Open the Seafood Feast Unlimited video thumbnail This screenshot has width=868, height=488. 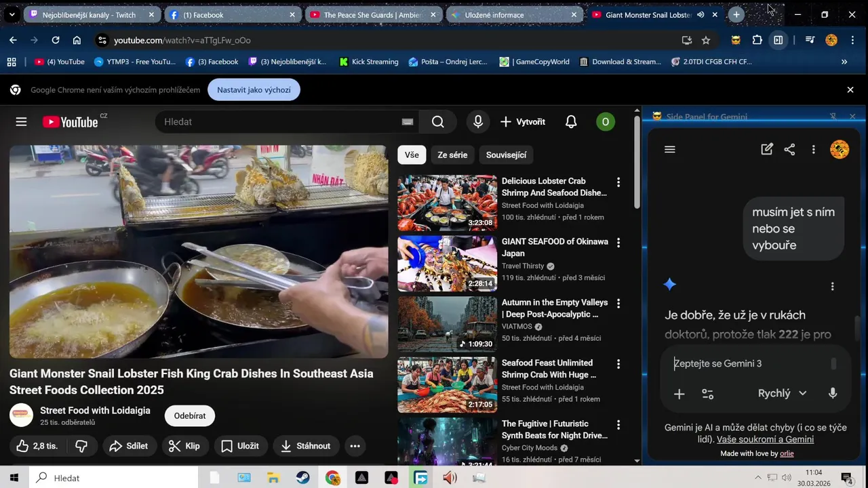point(447,385)
